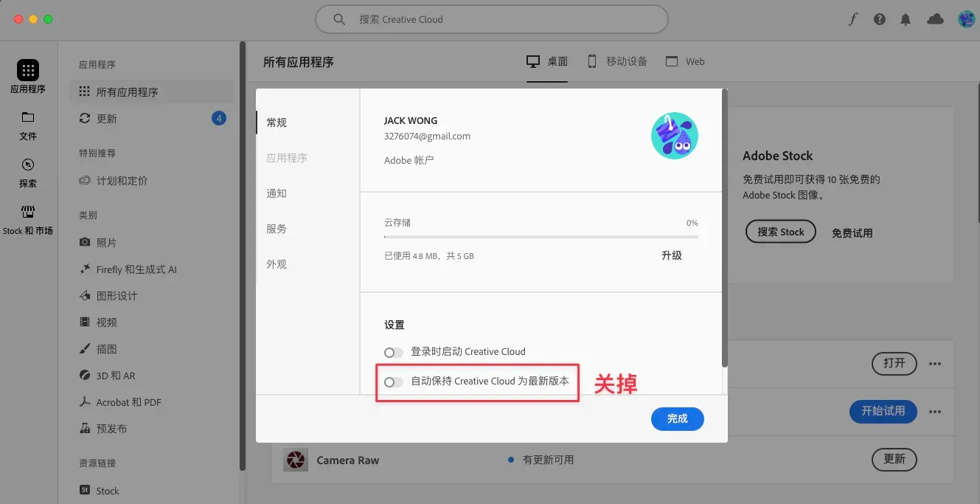Select 所有应用程序 in the sidebar

click(152, 92)
